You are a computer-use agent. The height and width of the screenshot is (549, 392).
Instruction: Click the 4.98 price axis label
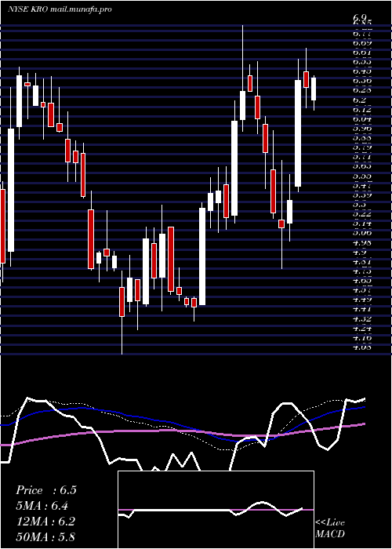(361, 242)
